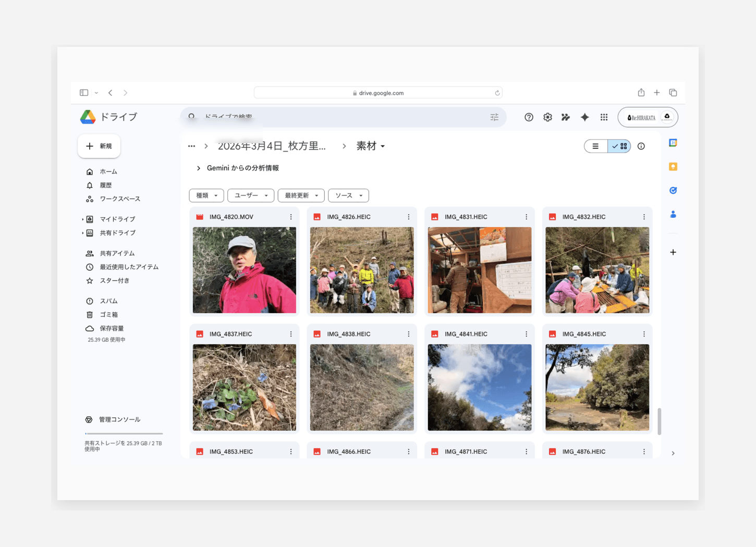The width and height of the screenshot is (756, 547).
Task: Open the IMG_4845.HEIC options menu
Action: (x=643, y=334)
